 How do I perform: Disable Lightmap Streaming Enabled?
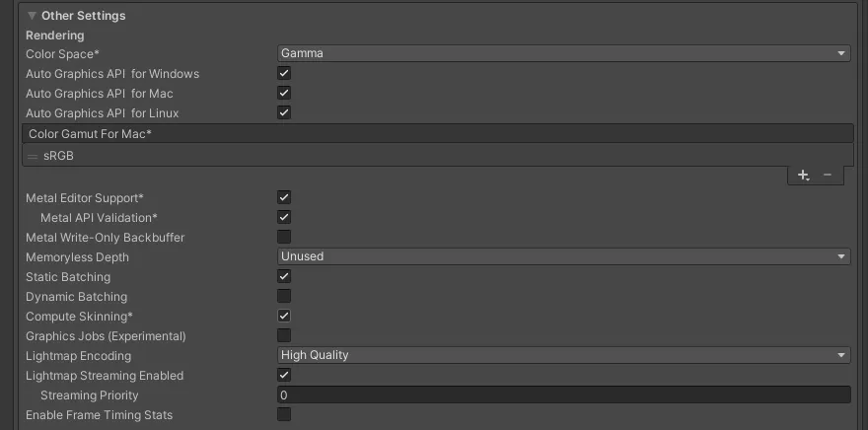[x=284, y=376]
